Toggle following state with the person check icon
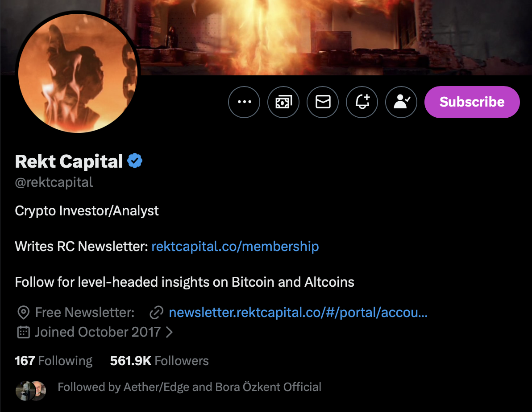The width and height of the screenshot is (532, 412). [x=401, y=102]
